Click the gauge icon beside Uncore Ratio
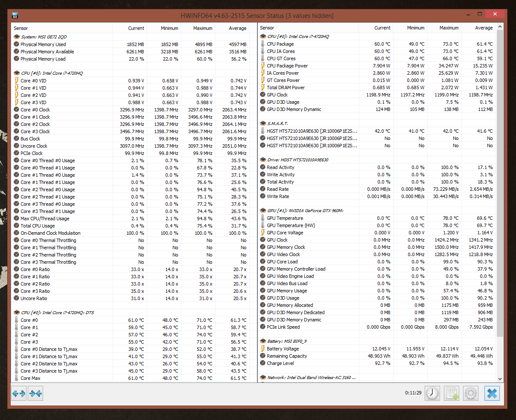Viewport: 516px width, 420px height. (x=17, y=298)
